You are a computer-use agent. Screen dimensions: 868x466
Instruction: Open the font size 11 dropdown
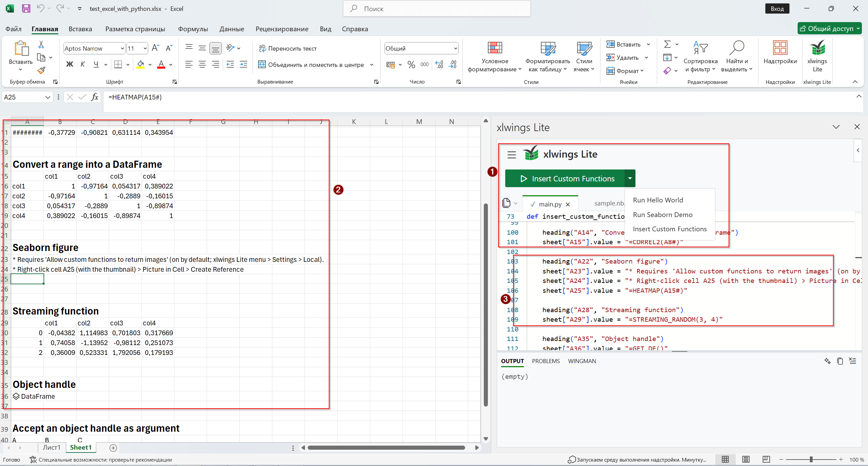coord(145,48)
